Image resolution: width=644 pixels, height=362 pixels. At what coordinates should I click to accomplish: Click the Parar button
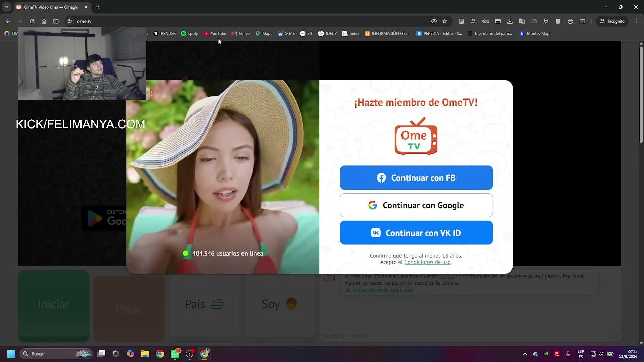(x=129, y=308)
